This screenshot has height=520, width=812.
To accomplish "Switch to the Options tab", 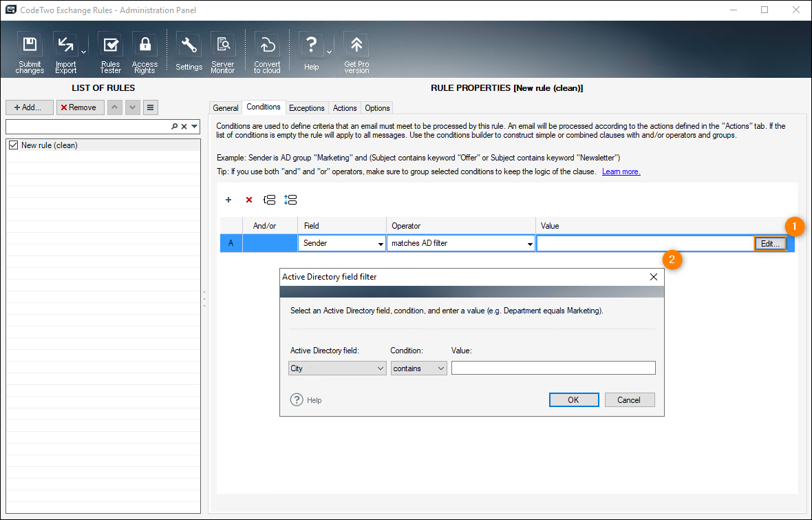I will click(378, 108).
